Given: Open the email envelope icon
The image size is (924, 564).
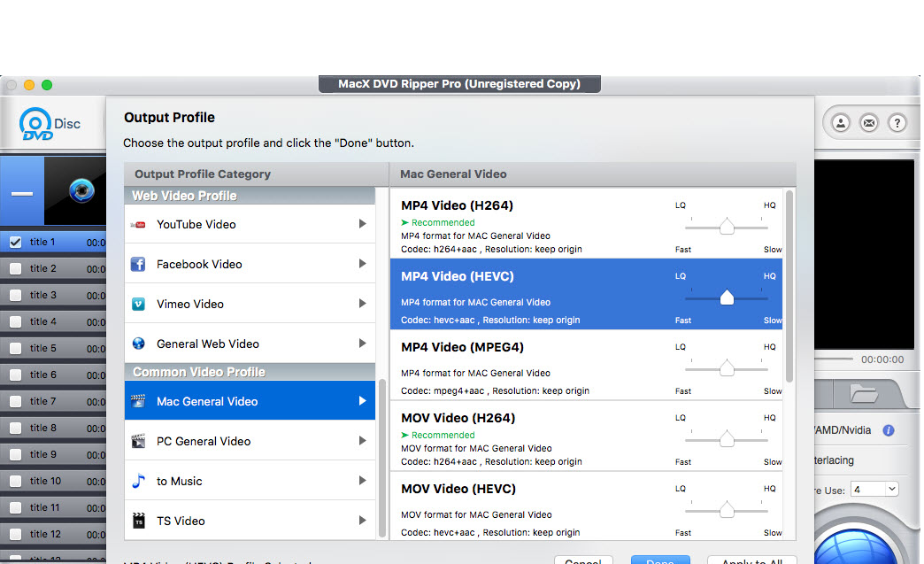Looking at the screenshot, I should (x=869, y=123).
